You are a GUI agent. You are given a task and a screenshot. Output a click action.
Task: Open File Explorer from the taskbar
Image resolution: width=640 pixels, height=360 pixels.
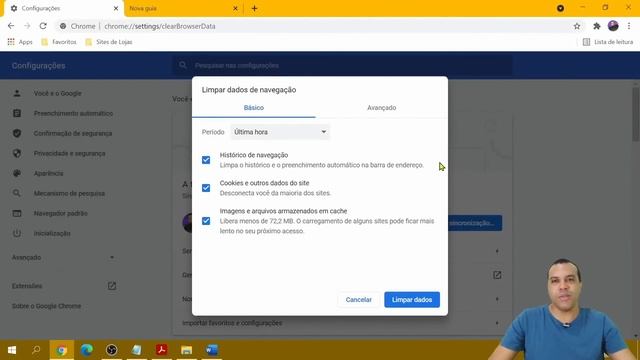click(x=187, y=350)
